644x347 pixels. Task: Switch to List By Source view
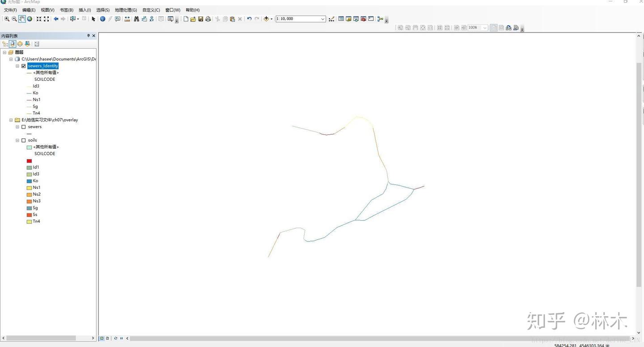point(13,44)
